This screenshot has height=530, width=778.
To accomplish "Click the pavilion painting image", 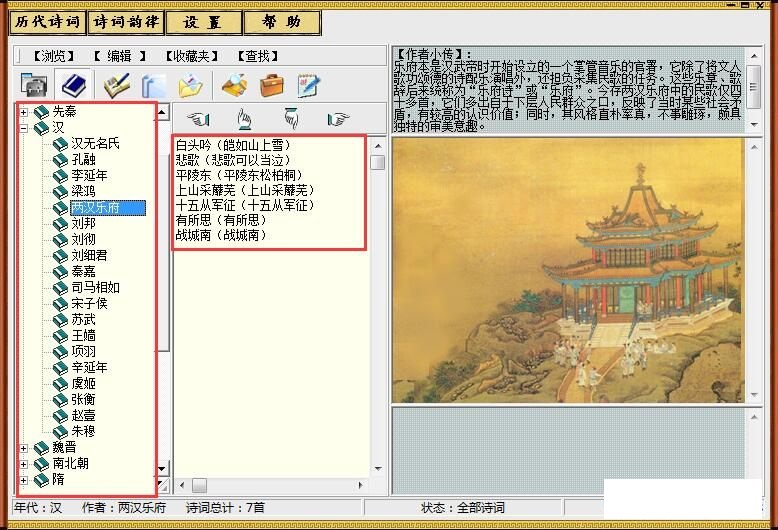I will (x=568, y=270).
